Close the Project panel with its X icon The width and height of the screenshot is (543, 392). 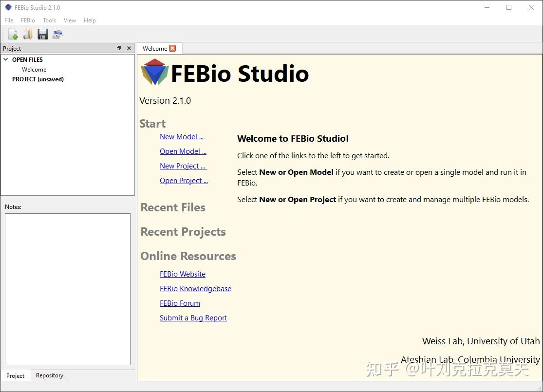pos(129,48)
